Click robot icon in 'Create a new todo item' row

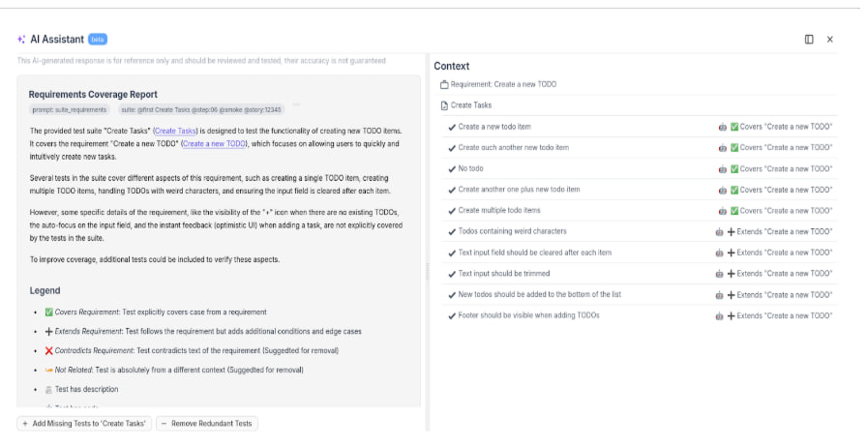722,127
